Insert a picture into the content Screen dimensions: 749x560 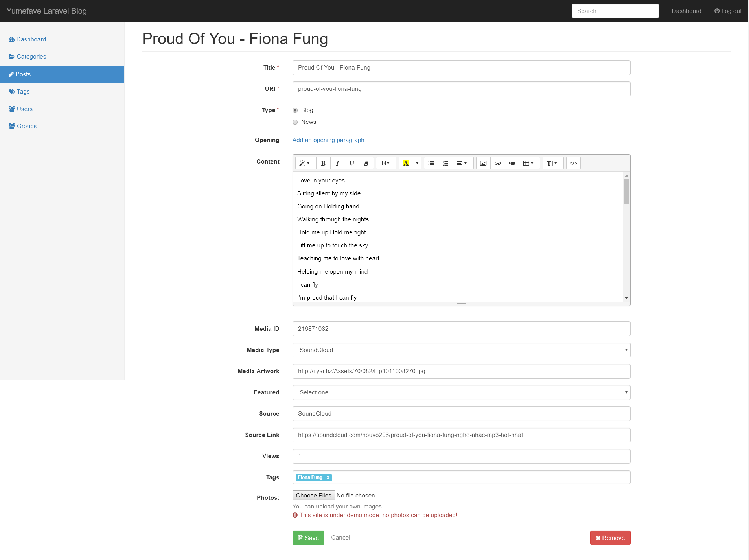click(483, 163)
